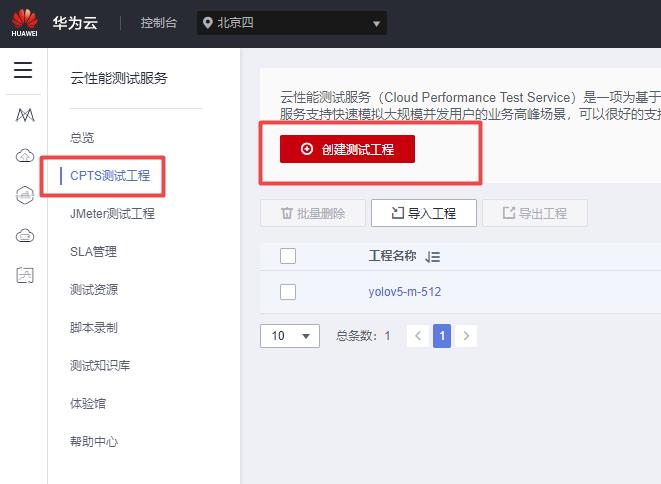
Task: Go to next page arrow
Action: 466,336
